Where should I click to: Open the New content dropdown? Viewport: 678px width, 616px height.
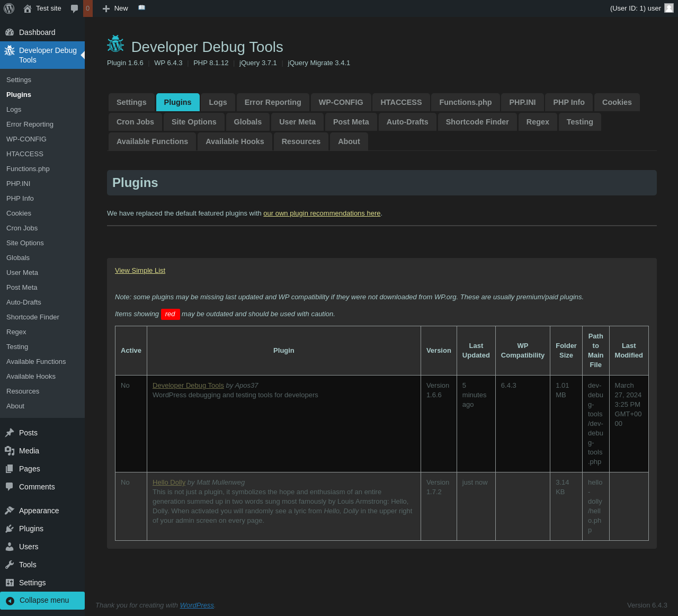[x=115, y=8]
